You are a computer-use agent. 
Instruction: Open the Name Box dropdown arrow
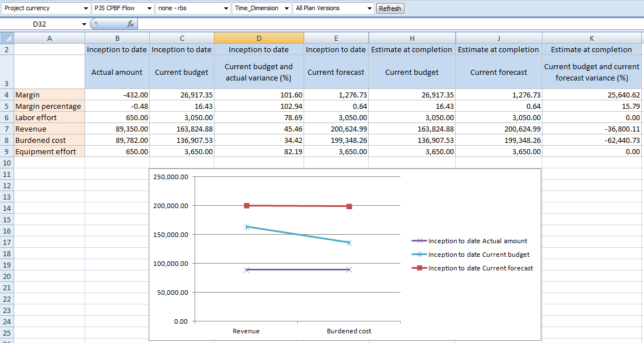click(x=85, y=24)
